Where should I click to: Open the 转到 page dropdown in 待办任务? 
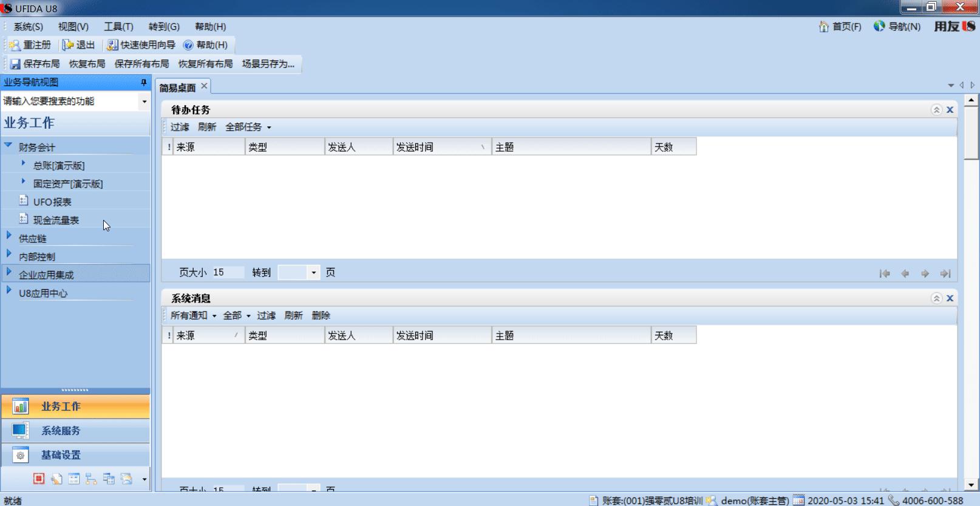click(314, 273)
